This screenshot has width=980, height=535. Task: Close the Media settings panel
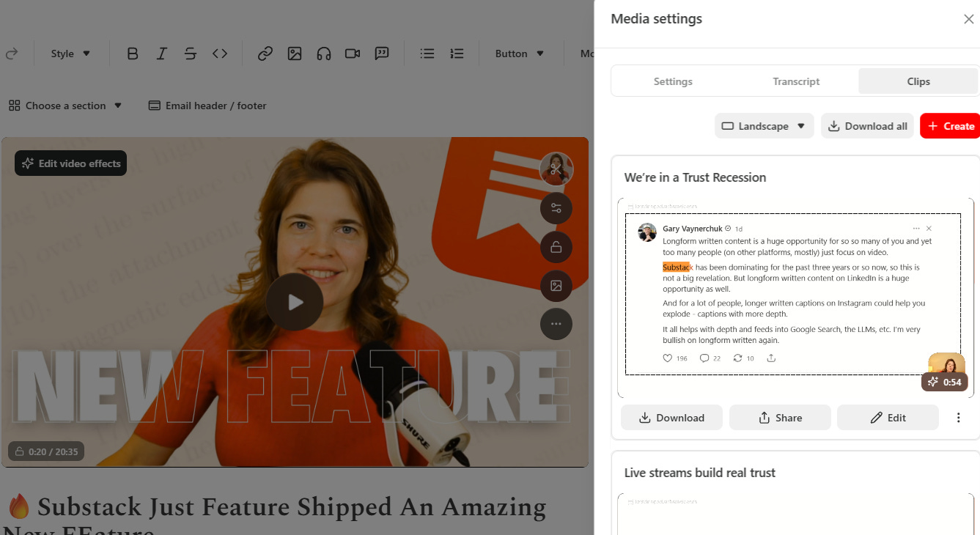click(968, 19)
